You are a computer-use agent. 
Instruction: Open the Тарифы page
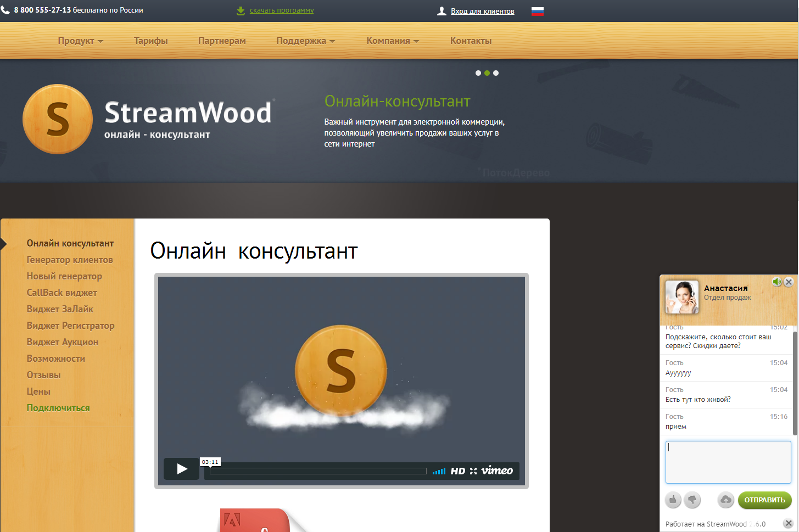click(x=151, y=41)
